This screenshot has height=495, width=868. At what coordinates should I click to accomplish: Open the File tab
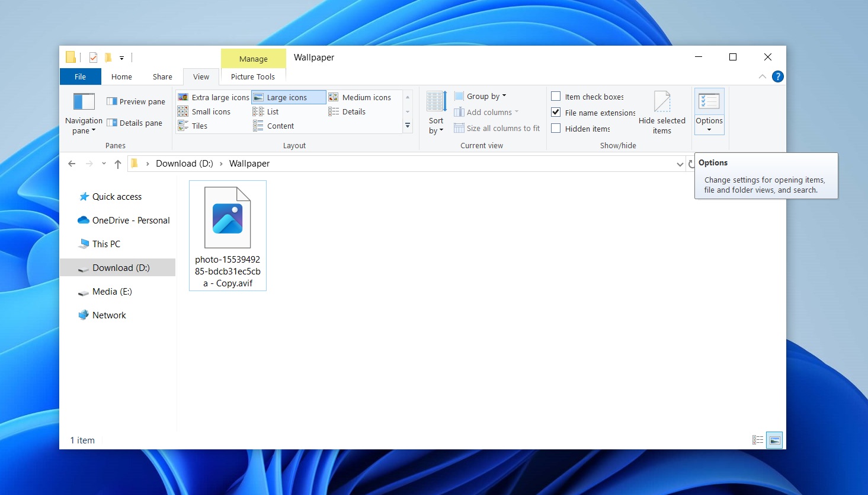pos(81,76)
